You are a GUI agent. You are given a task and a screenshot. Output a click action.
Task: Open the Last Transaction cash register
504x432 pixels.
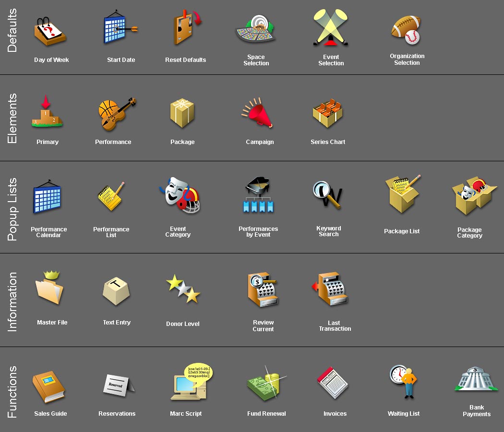coord(331,288)
